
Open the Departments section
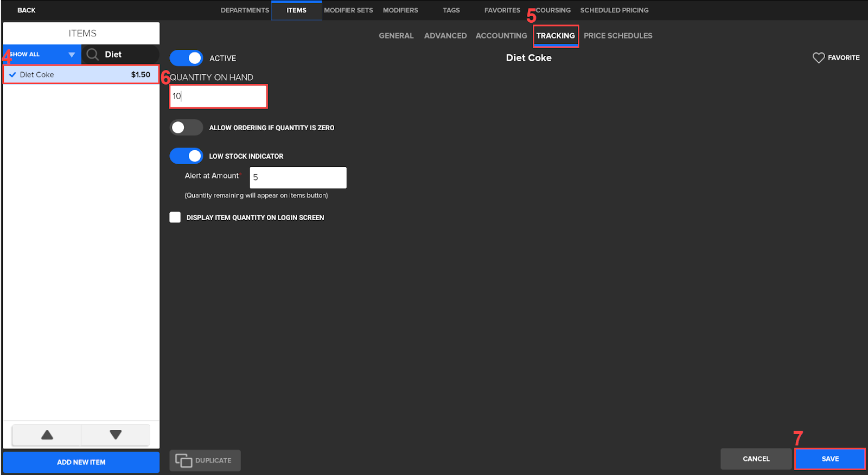click(x=245, y=10)
